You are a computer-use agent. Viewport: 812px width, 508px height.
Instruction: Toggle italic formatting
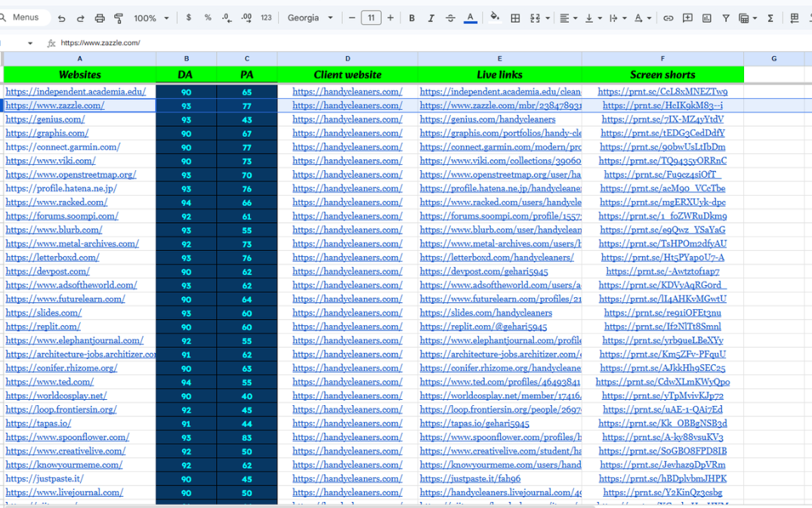tap(431, 18)
